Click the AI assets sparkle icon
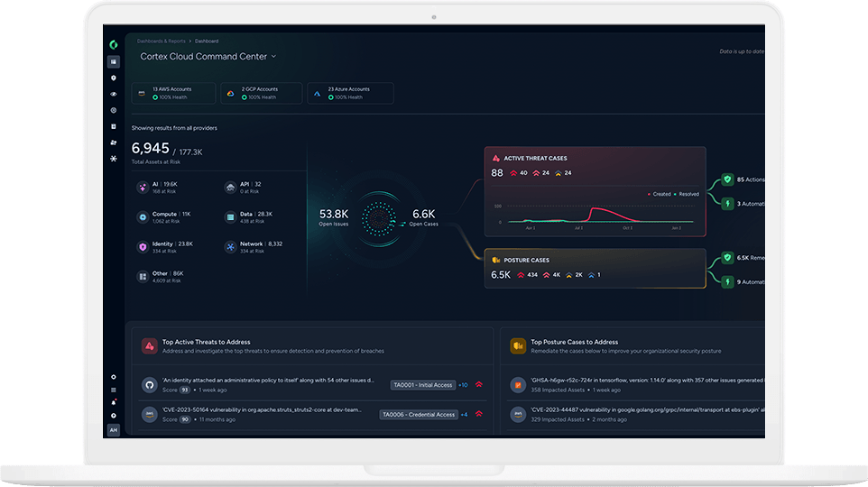 pos(143,188)
